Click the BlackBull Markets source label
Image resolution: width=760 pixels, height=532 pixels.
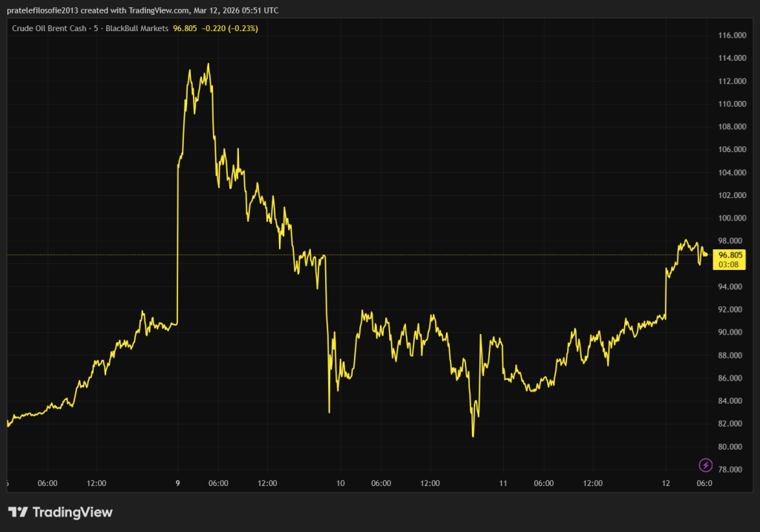137,28
